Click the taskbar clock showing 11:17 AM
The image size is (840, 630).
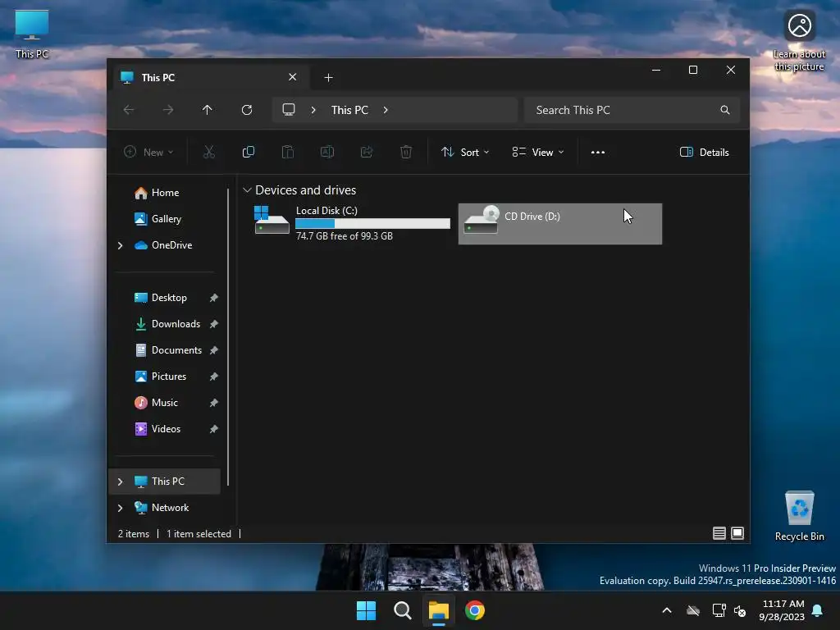point(782,610)
